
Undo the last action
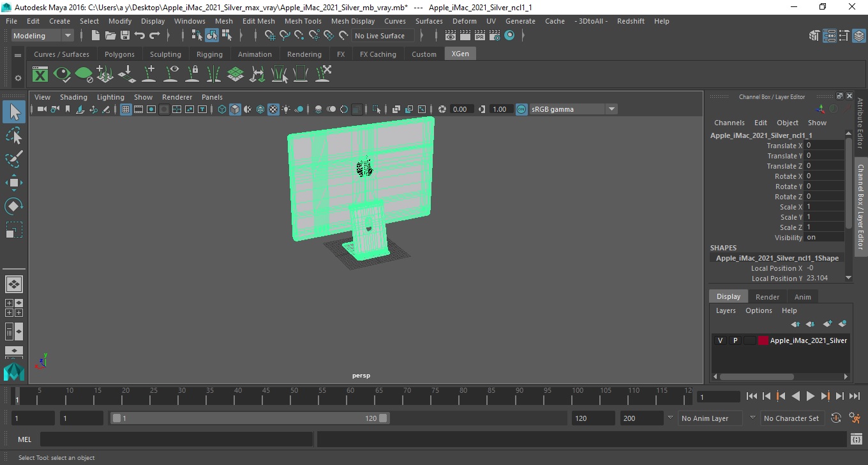click(x=140, y=36)
